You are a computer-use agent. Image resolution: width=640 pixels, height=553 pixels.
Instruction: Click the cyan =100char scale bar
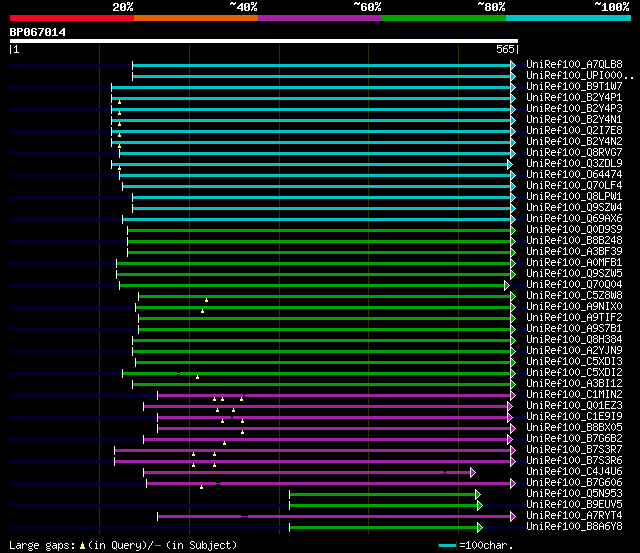tap(447, 545)
